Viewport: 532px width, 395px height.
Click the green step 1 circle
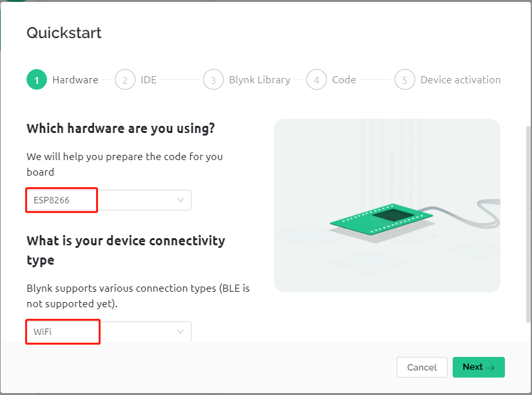pos(37,79)
